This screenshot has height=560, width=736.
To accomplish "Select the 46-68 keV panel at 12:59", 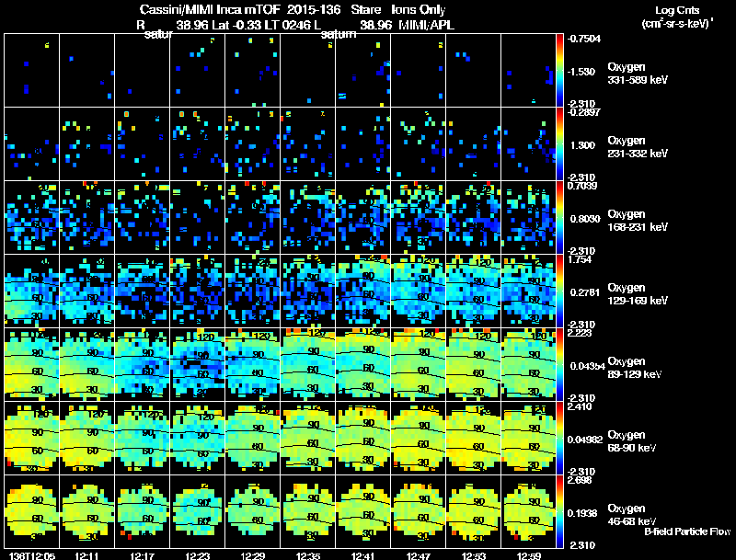I will (528, 512).
